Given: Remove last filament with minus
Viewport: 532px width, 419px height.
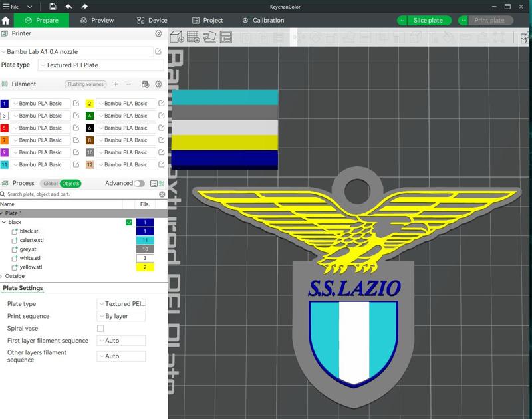Looking at the screenshot, I should [128, 84].
